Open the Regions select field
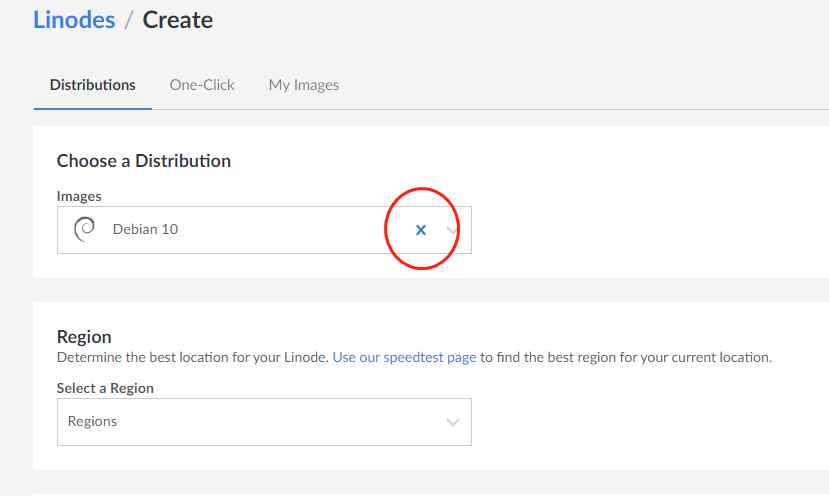The height and width of the screenshot is (496, 829). [x=264, y=422]
